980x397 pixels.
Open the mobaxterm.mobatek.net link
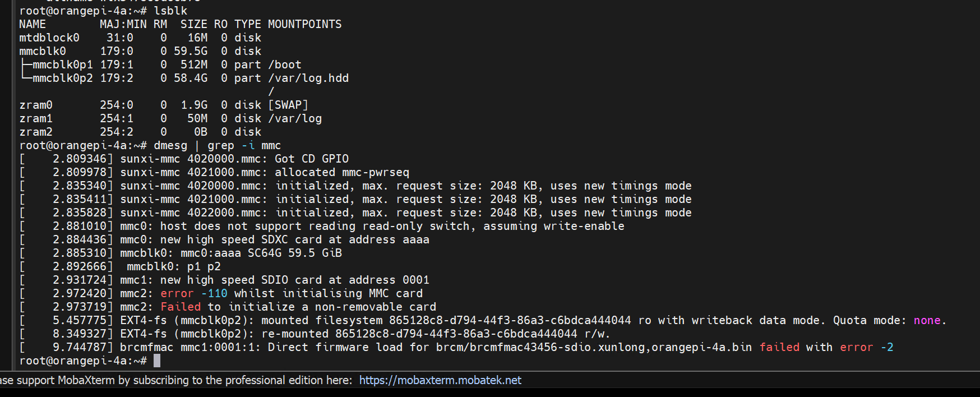440,380
